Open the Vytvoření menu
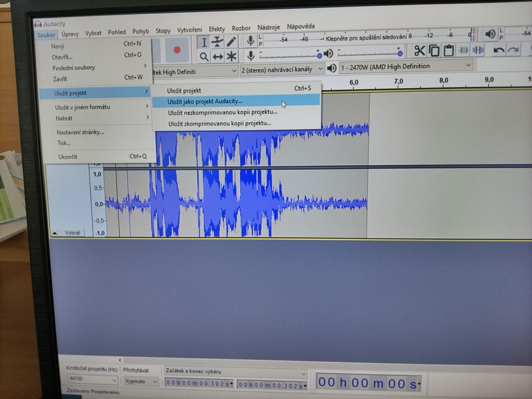 coord(190,30)
